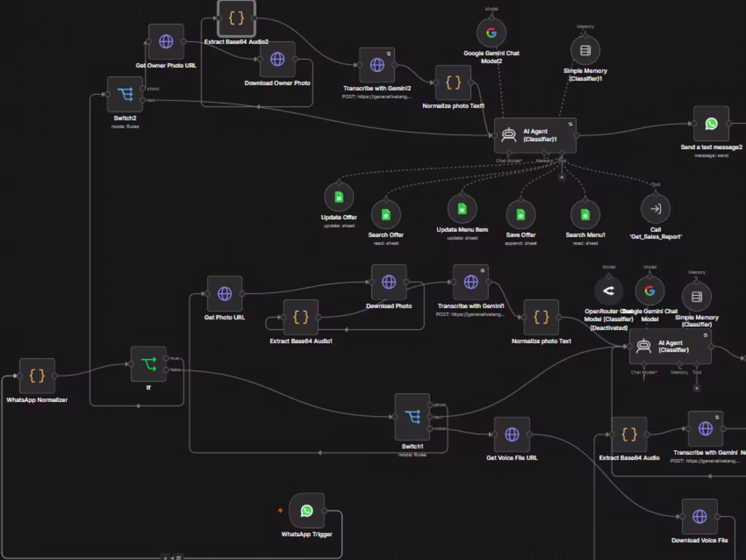Screen dimensions: 746x560
Task: Open the If condition node
Action: [x=149, y=365]
